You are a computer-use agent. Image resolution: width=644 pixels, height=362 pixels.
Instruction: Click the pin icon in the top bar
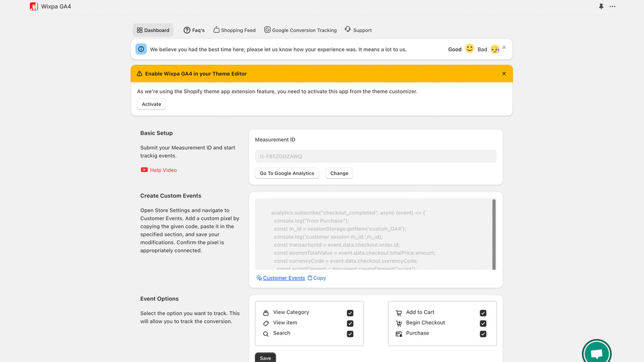[x=600, y=6]
